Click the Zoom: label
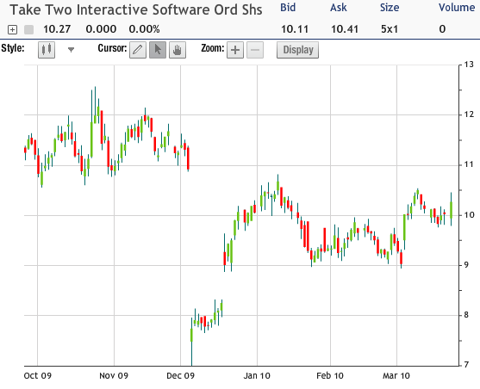This screenshot has height=389, width=480. point(213,49)
